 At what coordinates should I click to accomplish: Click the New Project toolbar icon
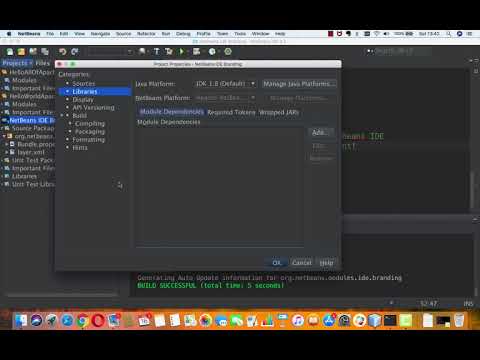click(x=21, y=52)
